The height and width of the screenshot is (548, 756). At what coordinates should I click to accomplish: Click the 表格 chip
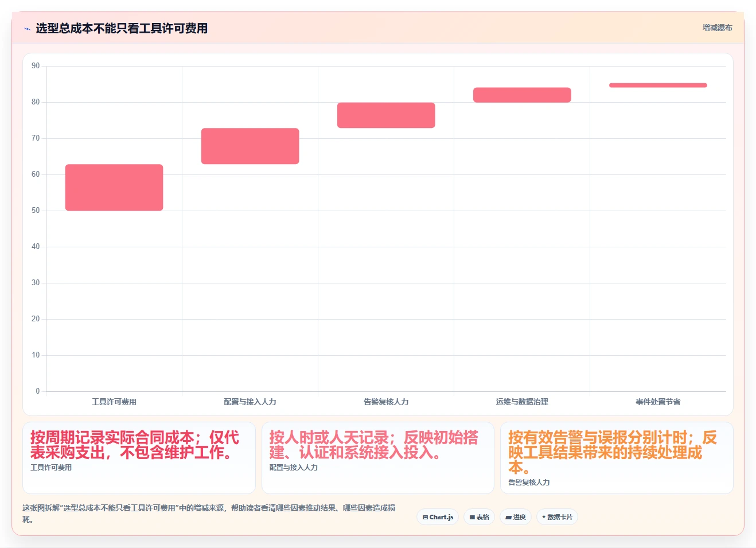[479, 517]
